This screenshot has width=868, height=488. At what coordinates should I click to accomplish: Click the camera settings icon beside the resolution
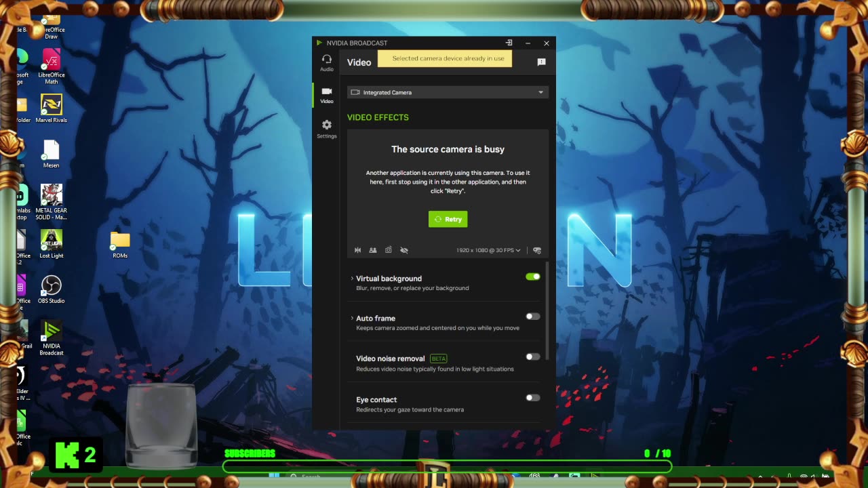[536, 250]
